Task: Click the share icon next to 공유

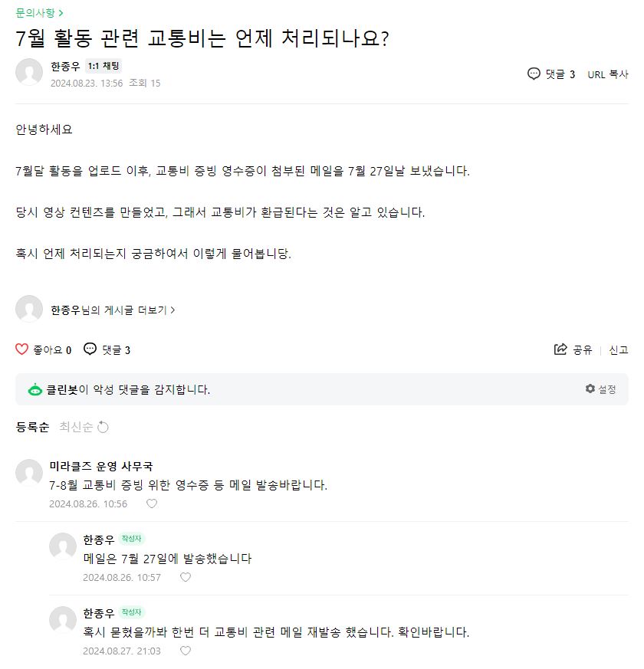Action: pyautogui.click(x=560, y=349)
